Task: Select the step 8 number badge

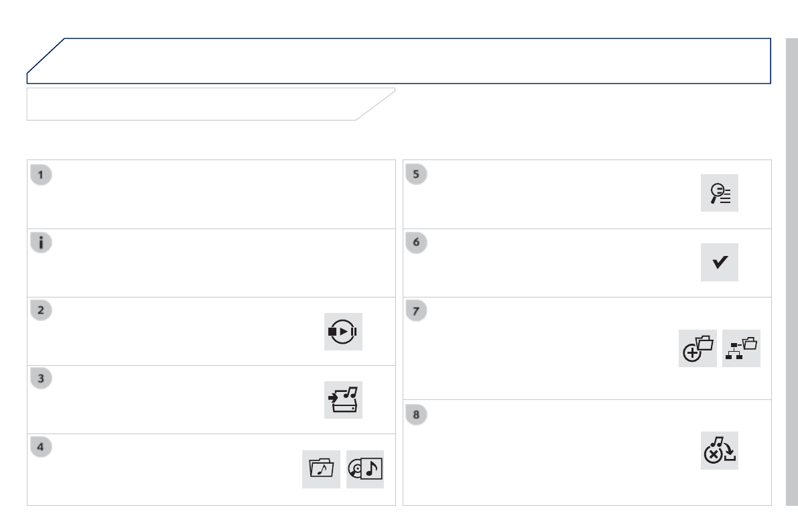Action: (x=416, y=415)
